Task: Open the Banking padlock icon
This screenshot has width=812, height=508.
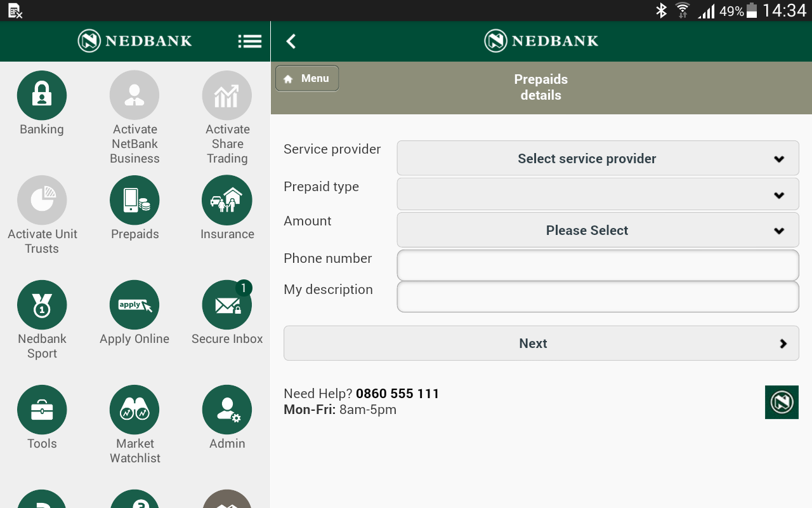Action: pyautogui.click(x=42, y=95)
